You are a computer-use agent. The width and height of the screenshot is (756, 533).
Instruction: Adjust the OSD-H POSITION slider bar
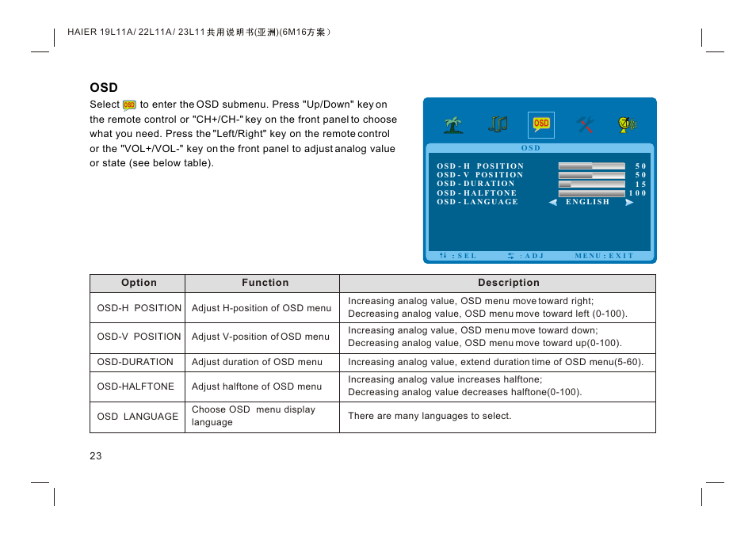591,166
